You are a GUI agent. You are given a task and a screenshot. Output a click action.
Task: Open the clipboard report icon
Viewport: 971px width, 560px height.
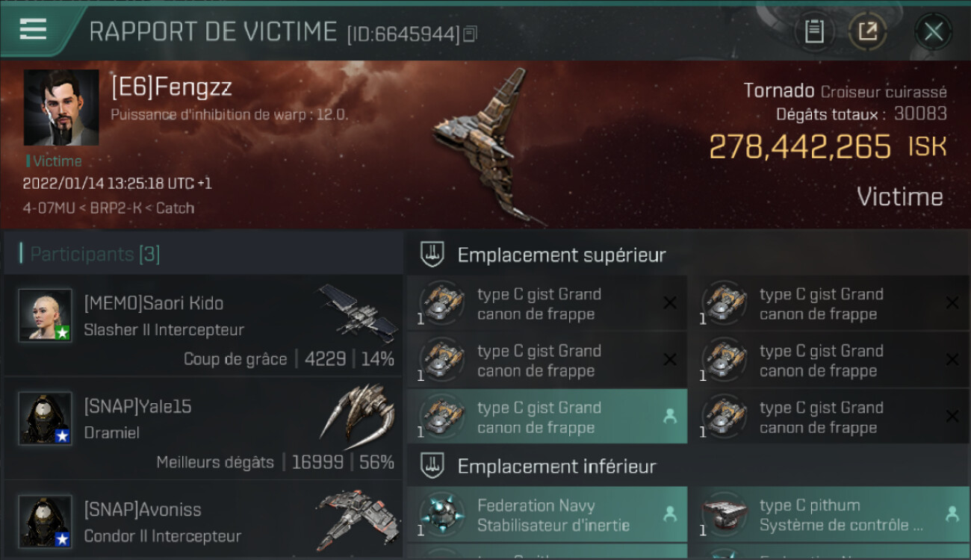click(x=813, y=31)
